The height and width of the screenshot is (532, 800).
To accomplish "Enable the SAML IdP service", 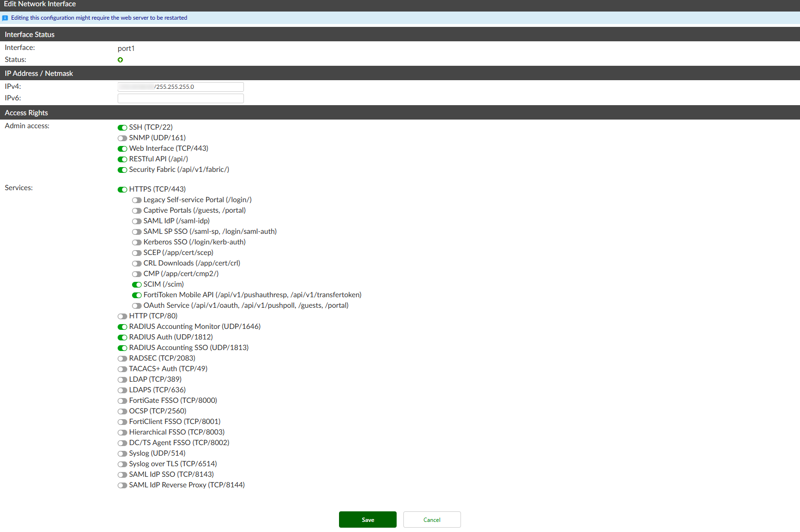I will click(137, 221).
